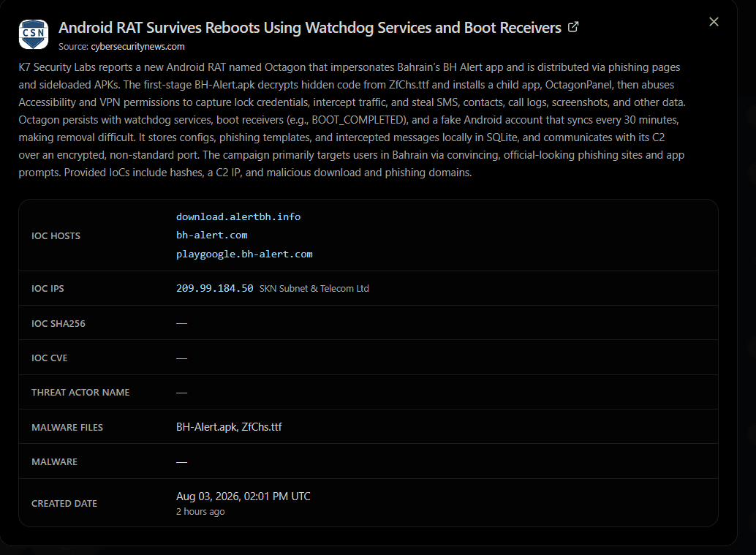
Task: Close the article detail dialog
Action: [x=714, y=22]
